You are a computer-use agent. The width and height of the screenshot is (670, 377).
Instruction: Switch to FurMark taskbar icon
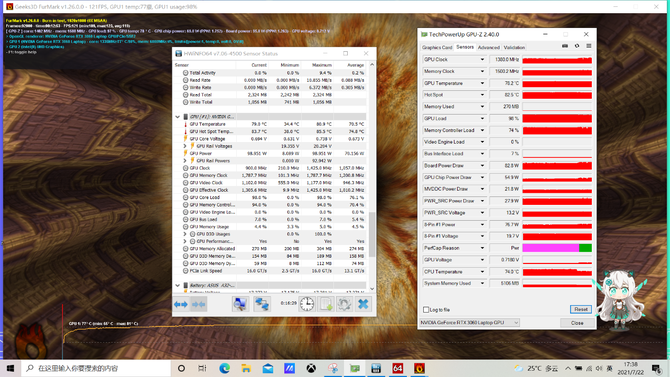coord(419,368)
